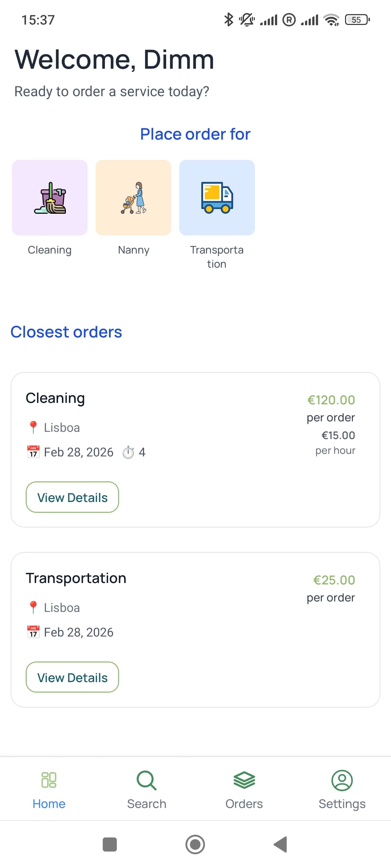
Task: Tap the €120.00 cleaning price
Action: pyautogui.click(x=331, y=400)
